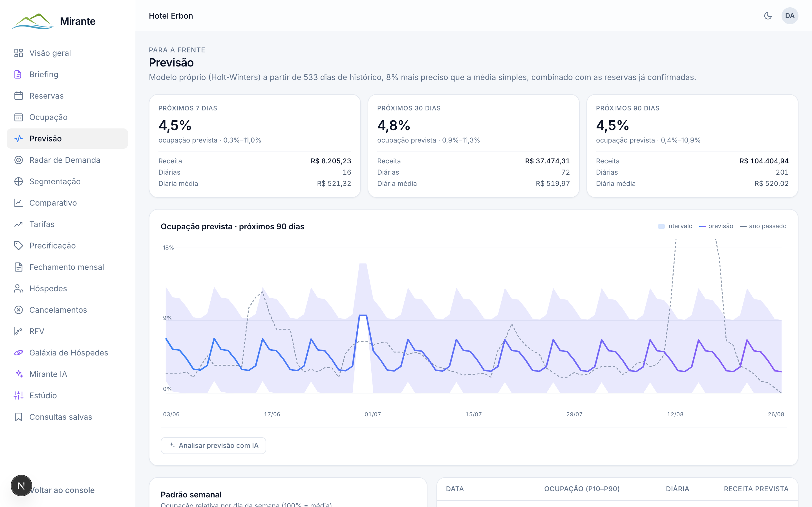Toggle the intervalo legend swatch
The height and width of the screenshot is (507, 812).
click(661, 226)
